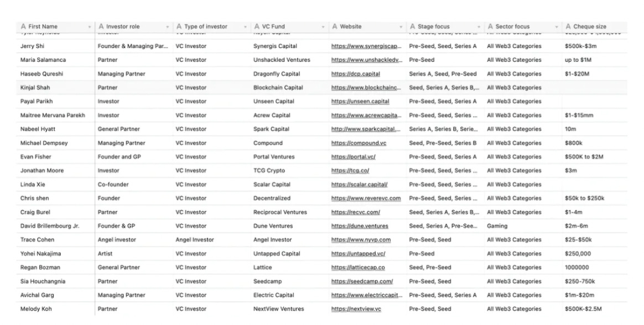Click the NextView Ventures fund cell
Screen dimensions: 644x325
pyautogui.click(x=289, y=309)
